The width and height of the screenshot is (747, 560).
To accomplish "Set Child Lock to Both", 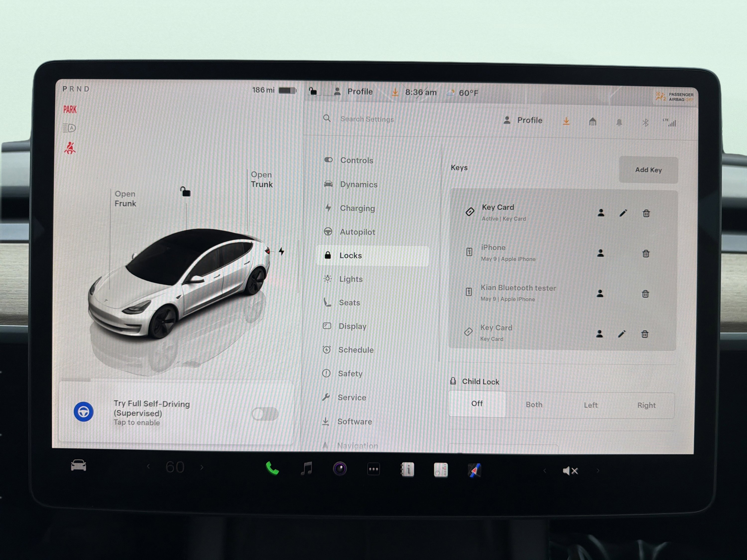I will [x=534, y=404].
